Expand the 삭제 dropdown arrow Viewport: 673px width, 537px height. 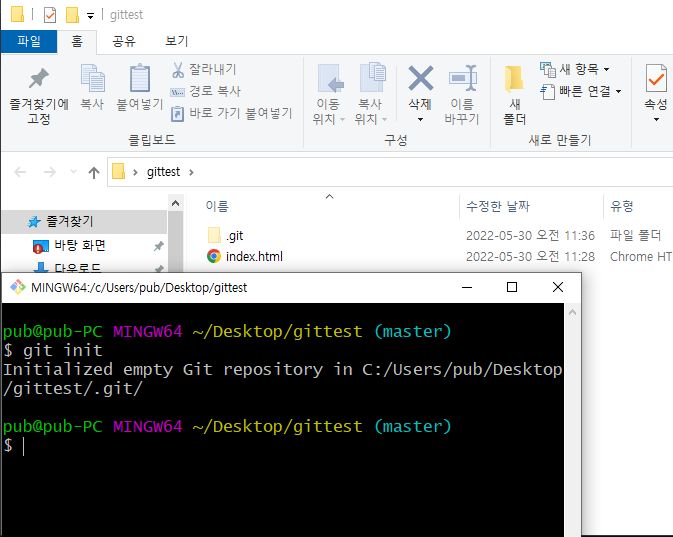[421, 119]
